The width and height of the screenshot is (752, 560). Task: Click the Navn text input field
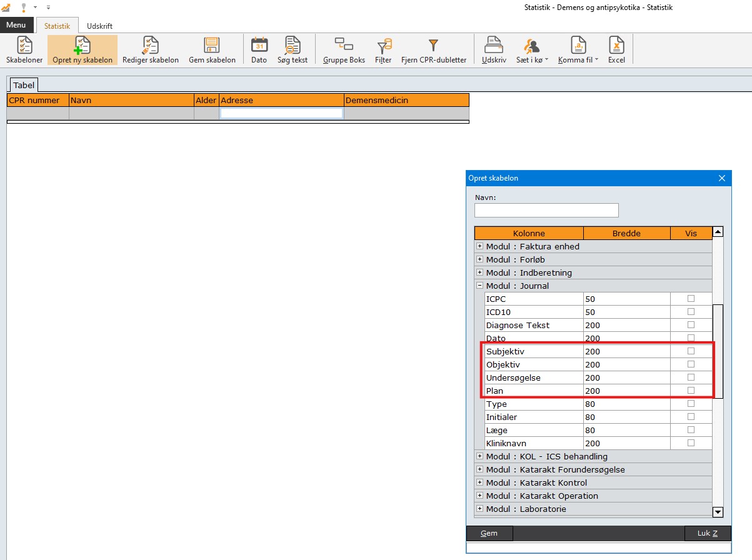pyautogui.click(x=546, y=210)
